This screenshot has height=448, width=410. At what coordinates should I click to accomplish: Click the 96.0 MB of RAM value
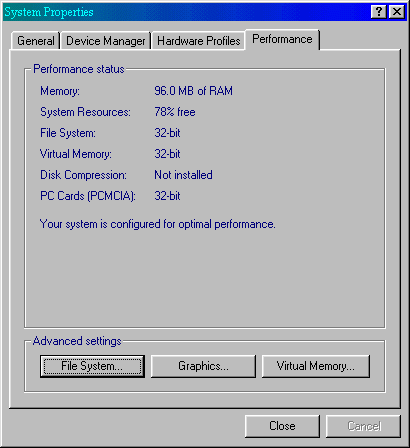tap(193, 91)
